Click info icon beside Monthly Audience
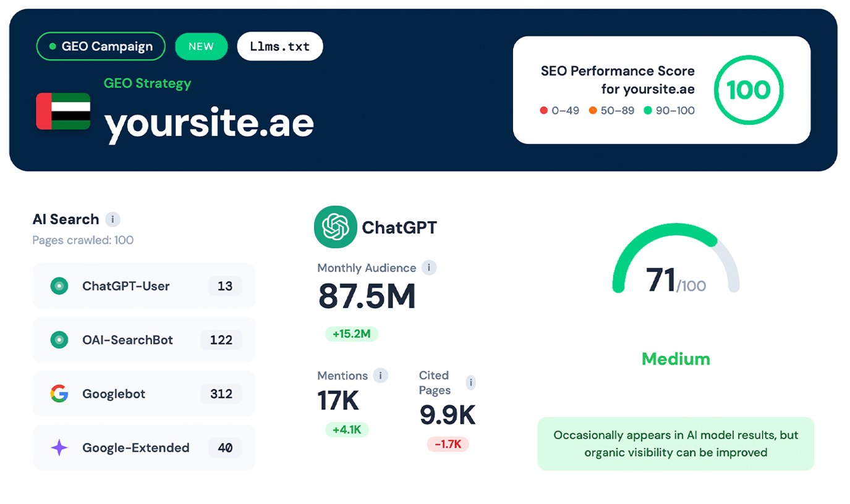 point(429,268)
